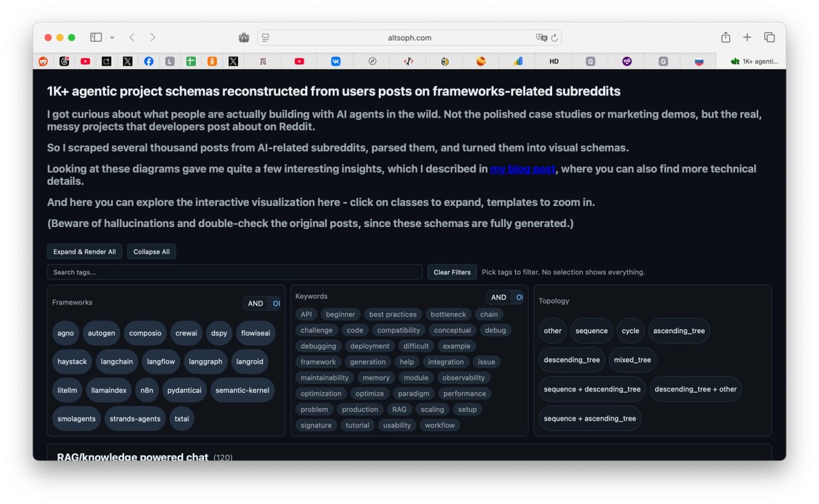The height and width of the screenshot is (504, 819).
Task: Select the haystack framework tag
Action: pyautogui.click(x=72, y=361)
